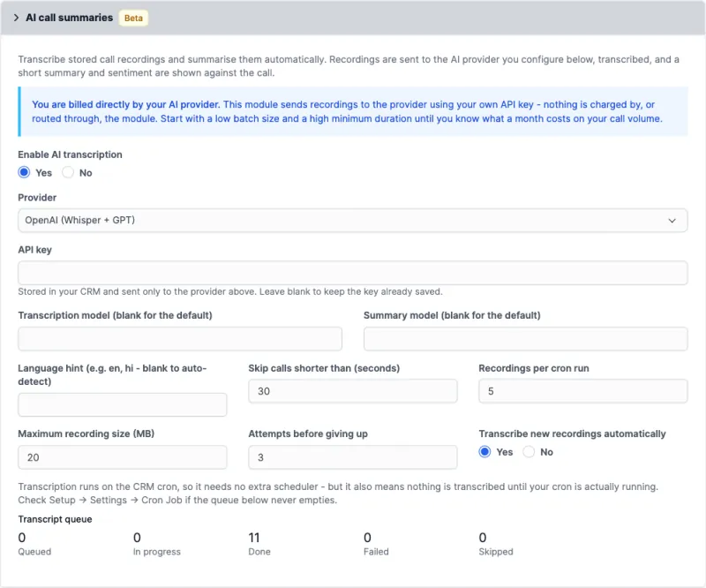The width and height of the screenshot is (706, 588).
Task: Click the Beta badge beside AI call summaries
Action: tap(133, 18)
